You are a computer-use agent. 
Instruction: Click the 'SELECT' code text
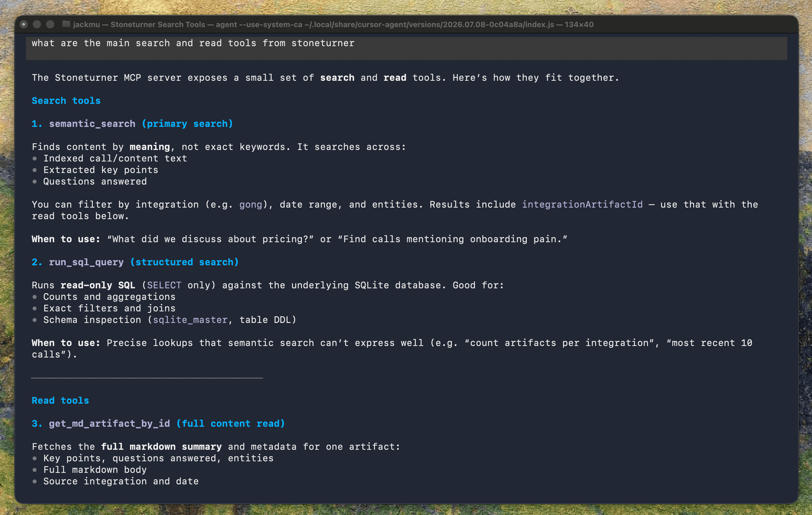click(x=164, y=285)
